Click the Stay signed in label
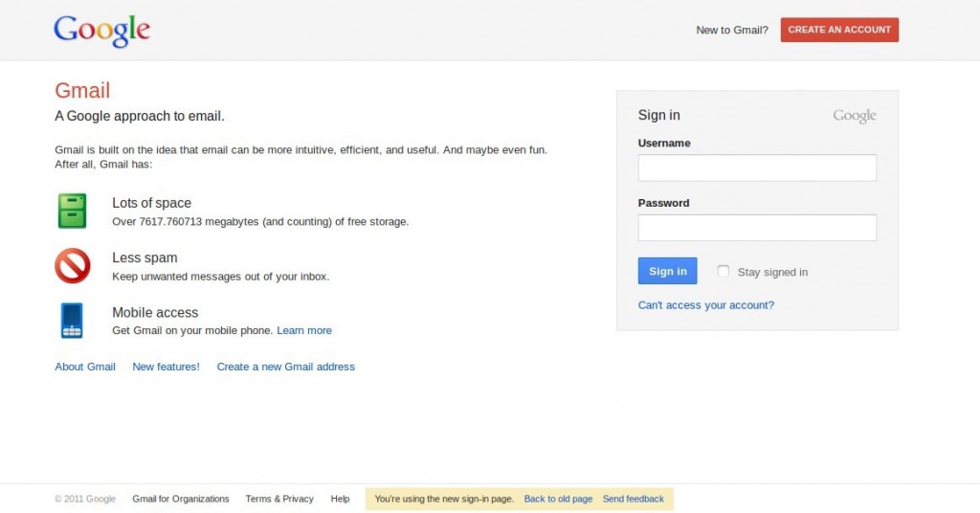The image size is (980, 513). (x=772, y=272)
